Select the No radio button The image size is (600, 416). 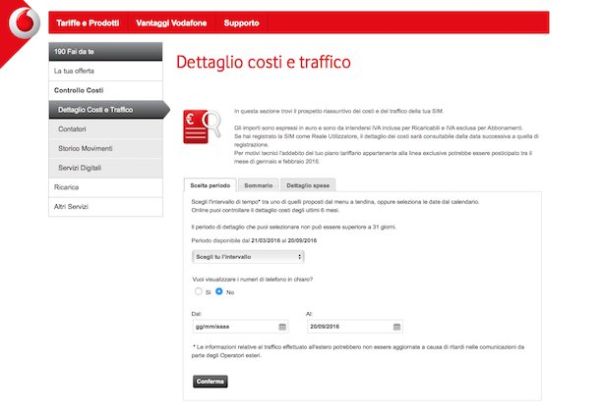[219, 291]
